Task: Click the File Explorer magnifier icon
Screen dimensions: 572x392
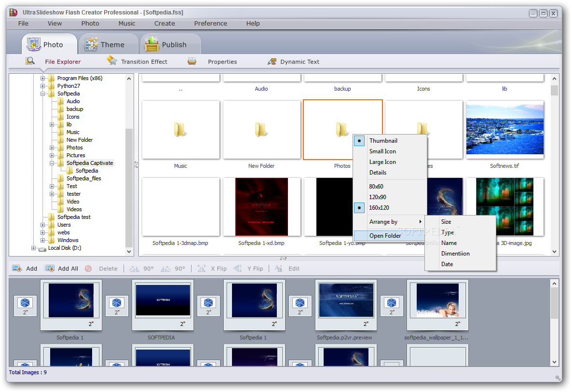Action: [x=30, y=61]
